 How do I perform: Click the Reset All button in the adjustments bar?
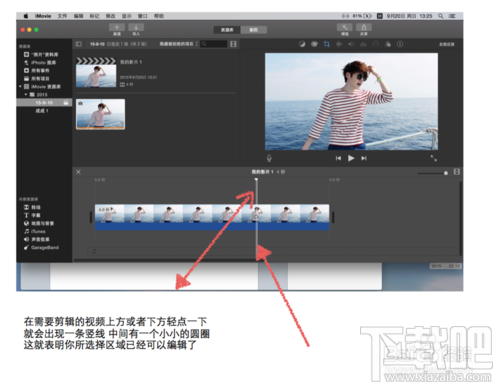(x=446, y=44)
